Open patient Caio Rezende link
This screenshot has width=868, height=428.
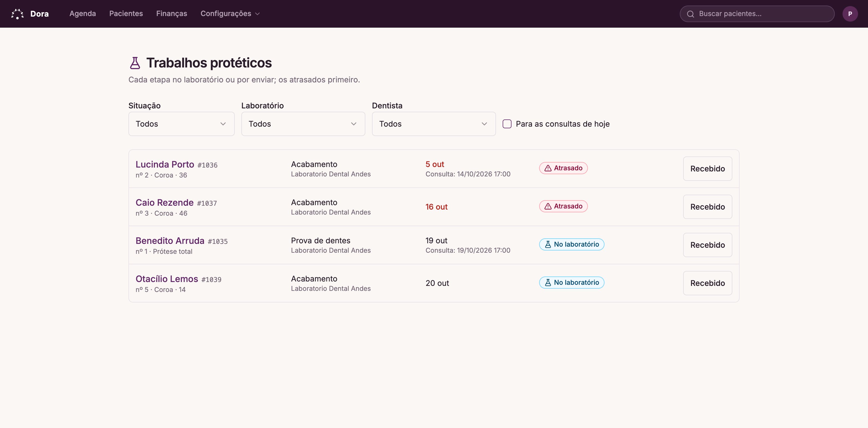164,203
